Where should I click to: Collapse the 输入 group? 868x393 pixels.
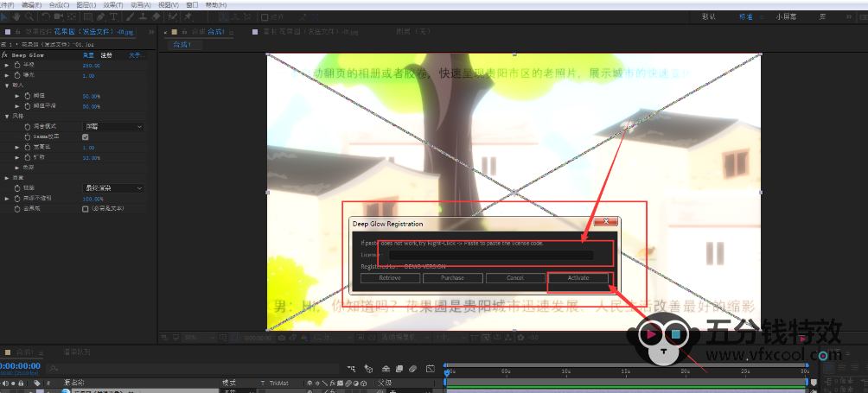coord(7,86)
